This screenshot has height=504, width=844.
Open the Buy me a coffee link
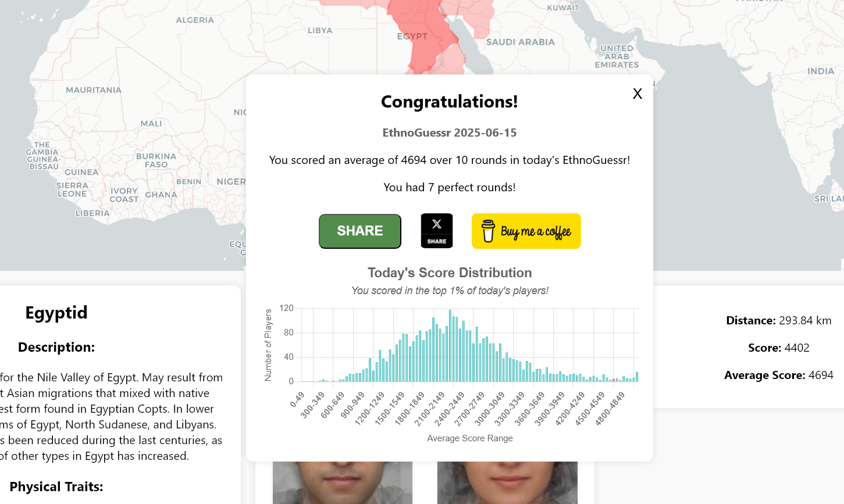(526, 231)
